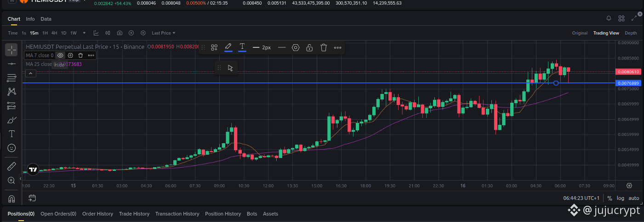
Task: Open the time axis settings gear
Action: coord(629,186)
